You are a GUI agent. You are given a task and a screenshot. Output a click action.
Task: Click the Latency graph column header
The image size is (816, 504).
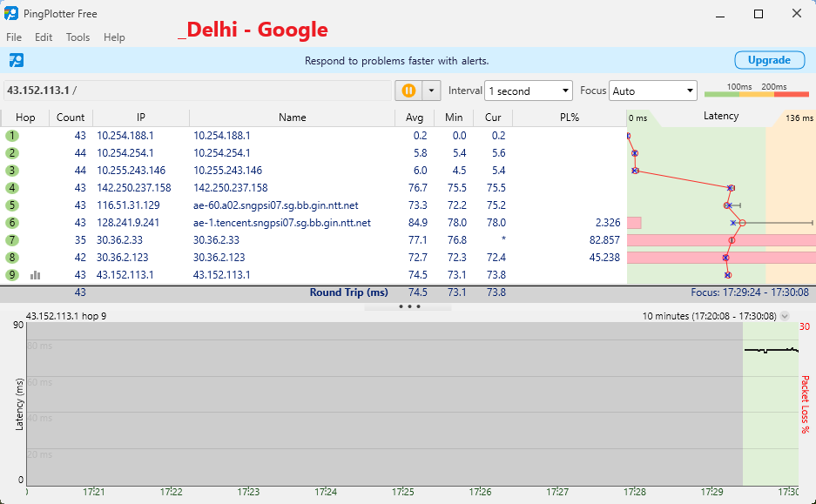click(721, 117)
